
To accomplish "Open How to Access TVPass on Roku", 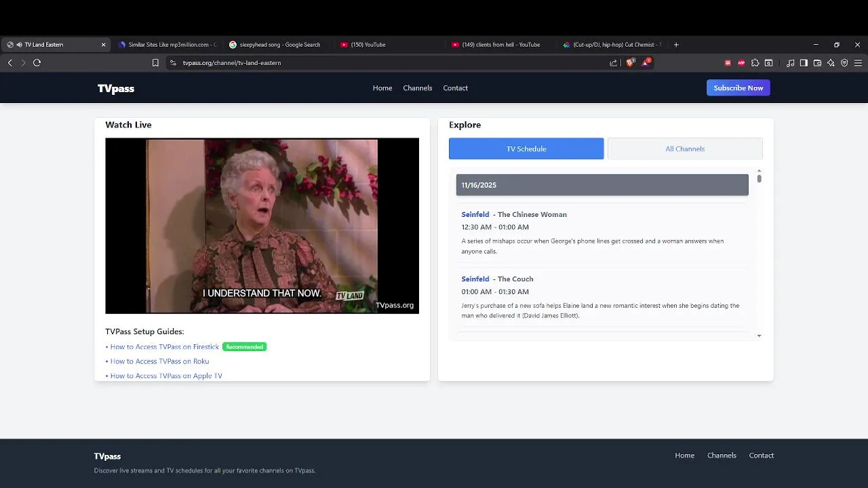I will pyautogui.click(x=159, y=361).
